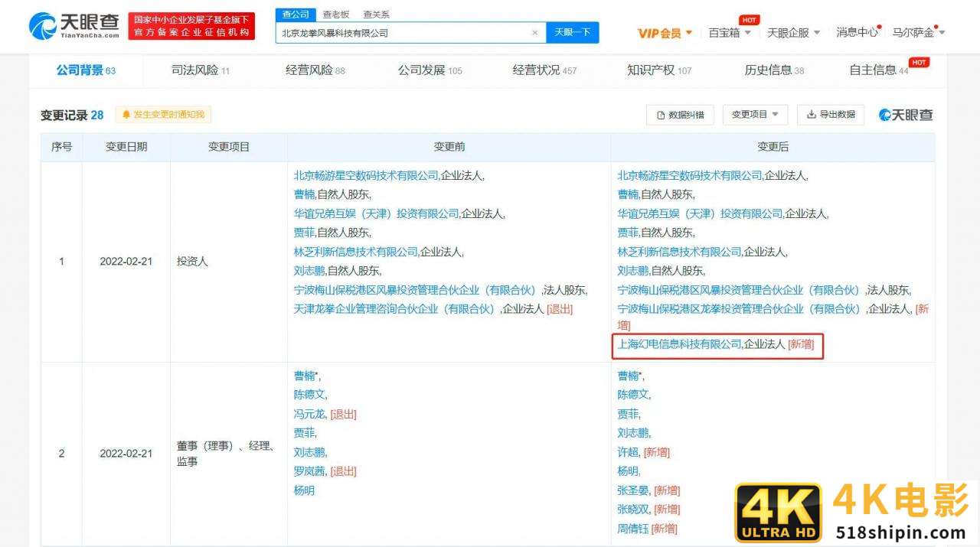
Task: Click 杨明 link in 变更后 directors list
Action: pyautogui.click(x=628, y=471)
